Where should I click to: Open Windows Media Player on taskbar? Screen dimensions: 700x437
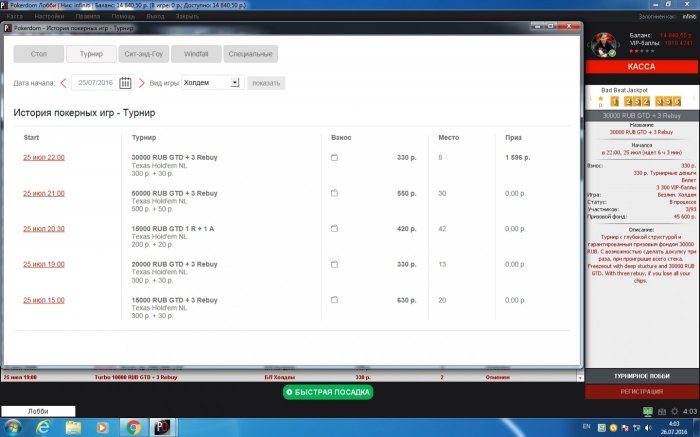tap(102, 428)
